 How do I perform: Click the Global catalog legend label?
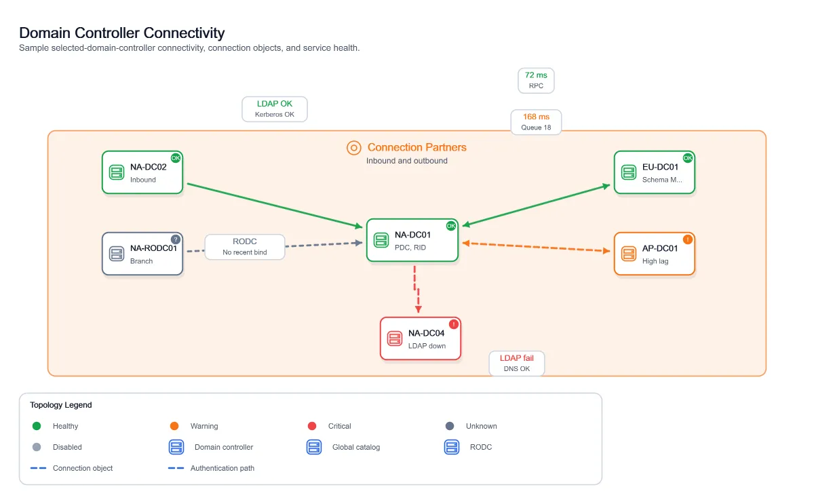point(356,447)
